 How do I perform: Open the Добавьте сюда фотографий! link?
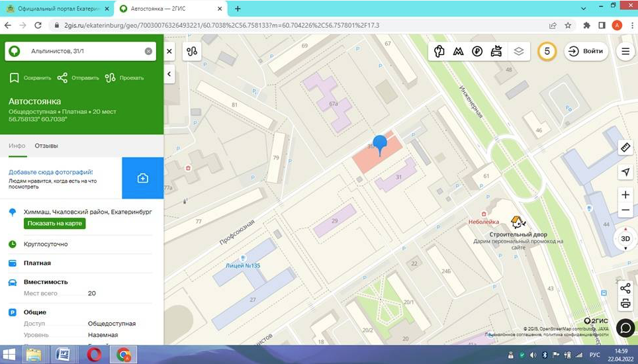coord(51,172)
